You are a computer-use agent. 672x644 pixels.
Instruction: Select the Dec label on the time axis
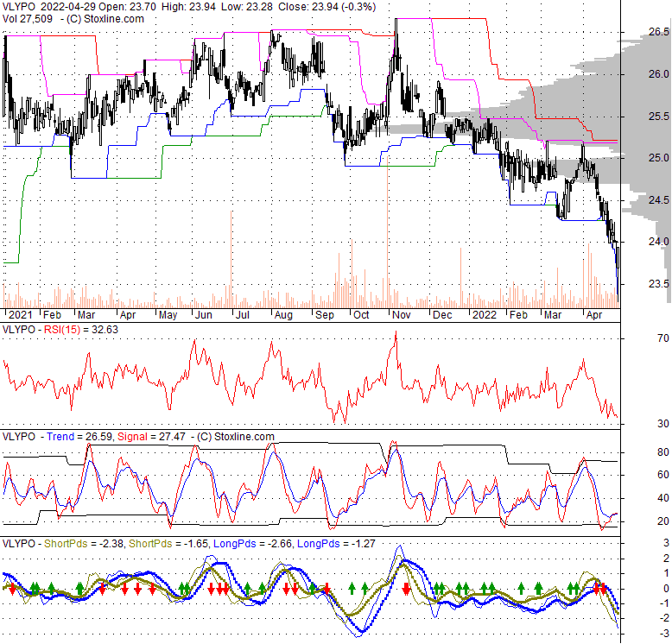[x=442, y=315]
